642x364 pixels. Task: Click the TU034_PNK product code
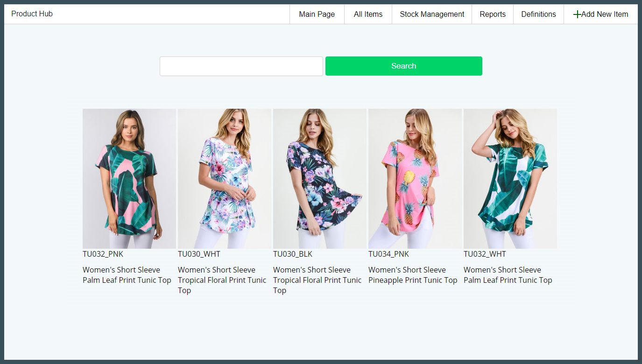point(388,254)
